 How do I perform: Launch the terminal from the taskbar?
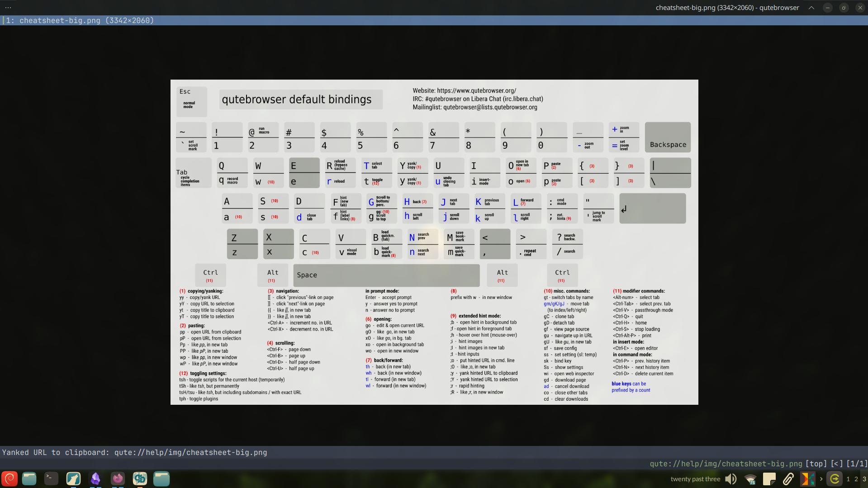51,479
